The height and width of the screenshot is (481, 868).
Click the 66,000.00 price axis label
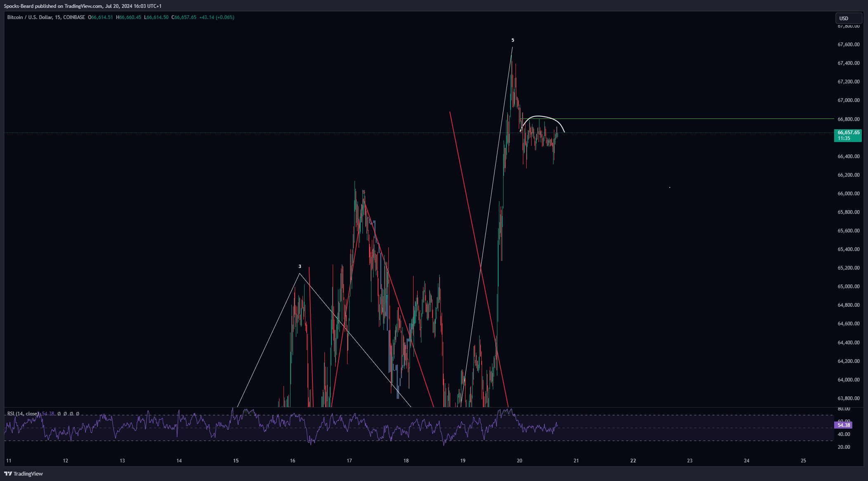click(x=849, y=194)
